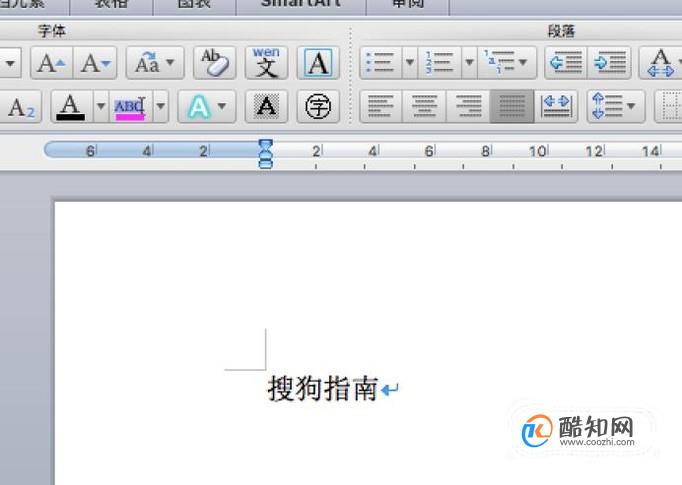Open the Phonetic Guide (wen) tool

click(266, 64)
